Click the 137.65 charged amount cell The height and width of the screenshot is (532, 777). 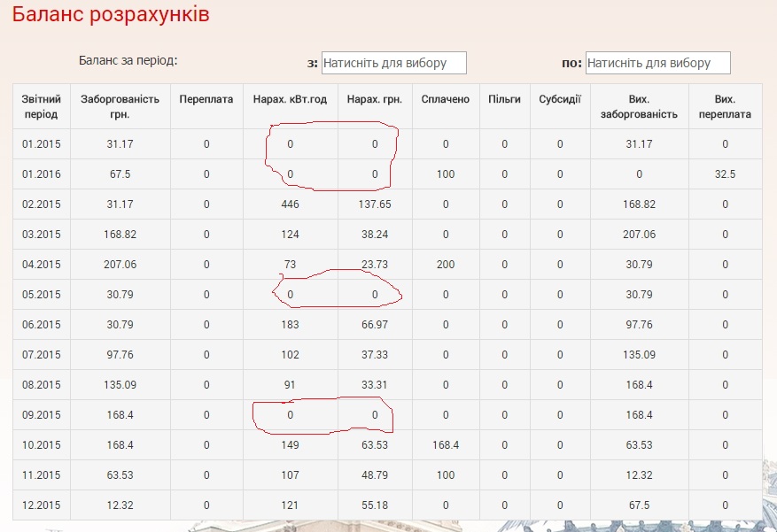[375, 204]
